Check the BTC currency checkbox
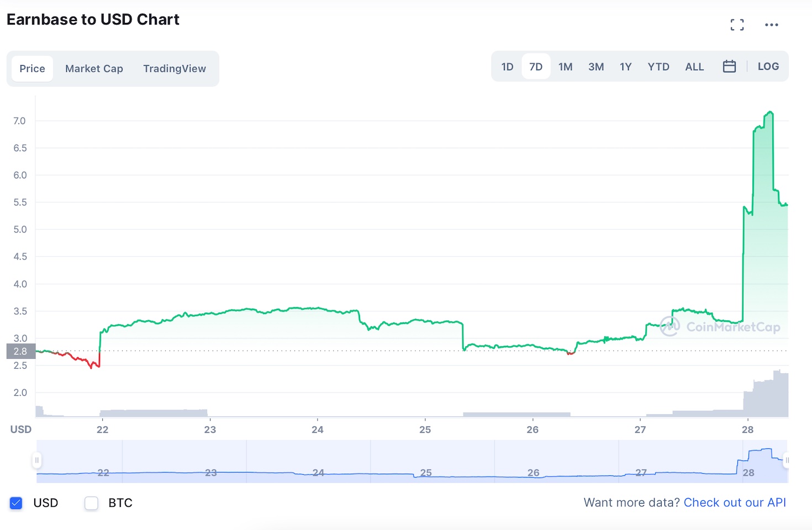 pos(91,503)
